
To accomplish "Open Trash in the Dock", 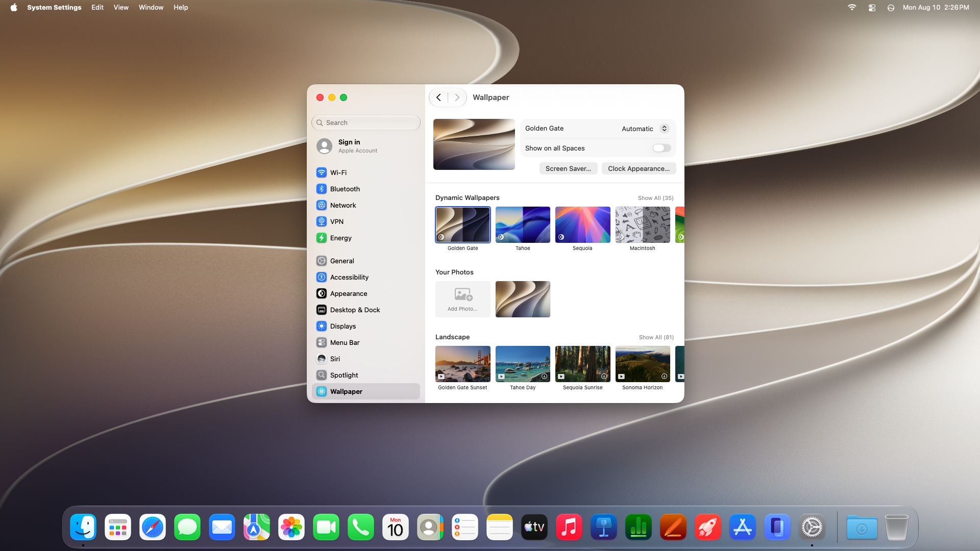I will point(896,527).
